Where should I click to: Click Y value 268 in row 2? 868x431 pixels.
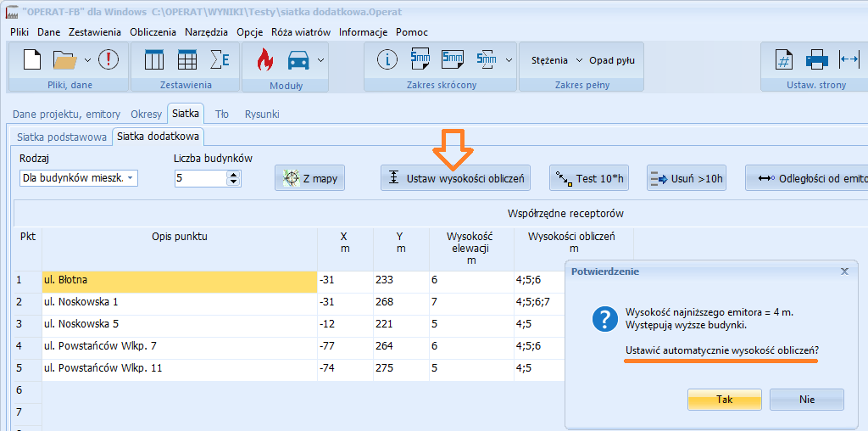click(401, 304)
